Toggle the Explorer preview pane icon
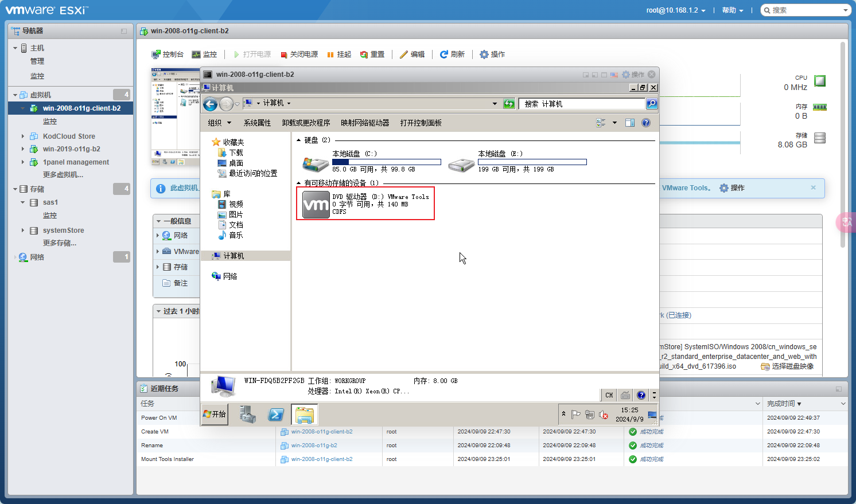The width and height of the screenshot is (856, 504). coord(629,123)
